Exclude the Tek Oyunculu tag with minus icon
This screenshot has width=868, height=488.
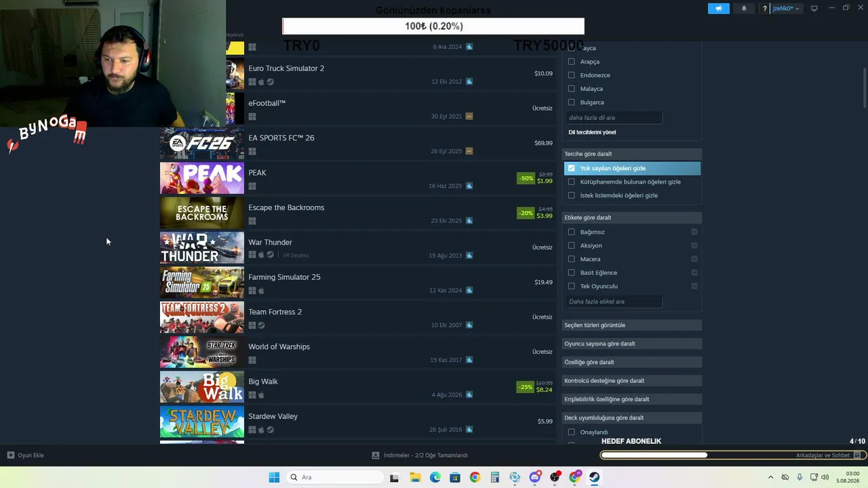point(694,286)
